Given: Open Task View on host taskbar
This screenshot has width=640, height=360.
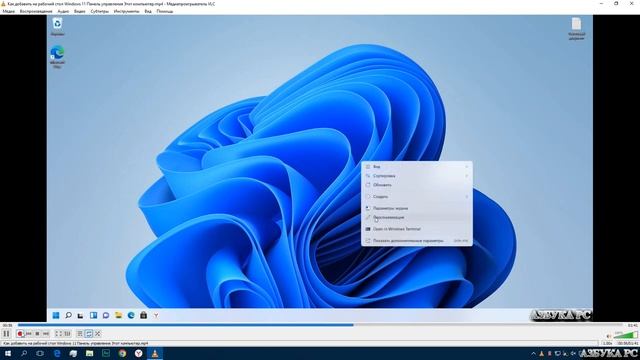Looking at the screenshot, I should [x=40, y=353].
